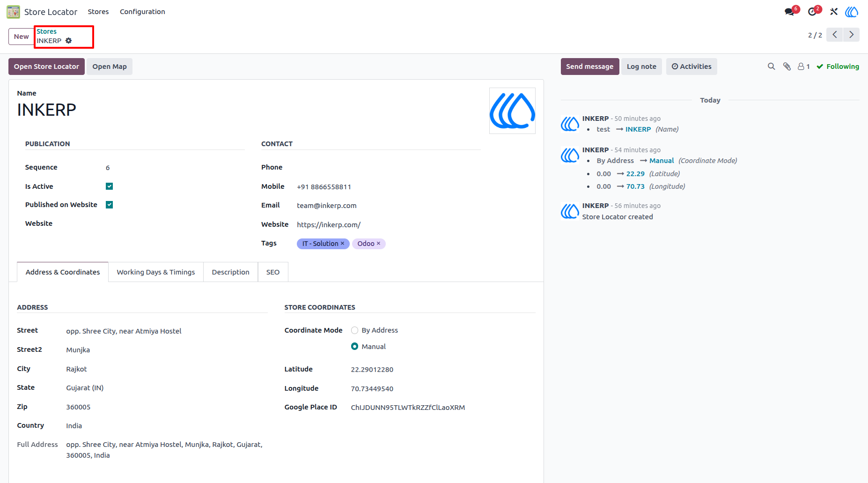This screenshot has height=483, width=868.
Task: Open the Activities button
Action: pos(691,67)
